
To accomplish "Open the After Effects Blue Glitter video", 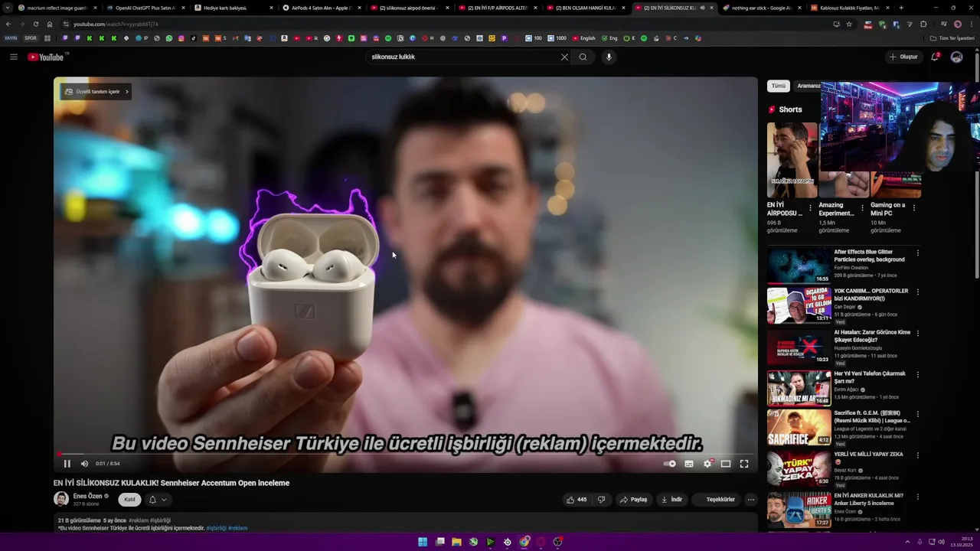I will pos(799,265).
